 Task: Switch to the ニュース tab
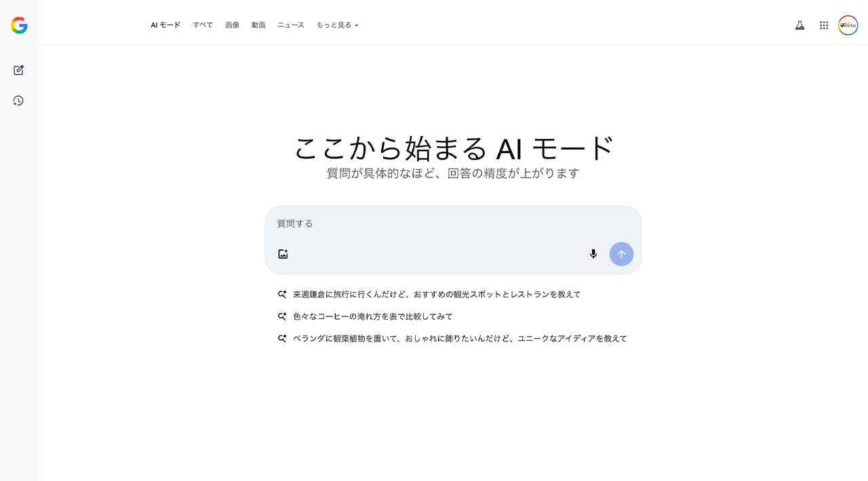click(291, 25)
